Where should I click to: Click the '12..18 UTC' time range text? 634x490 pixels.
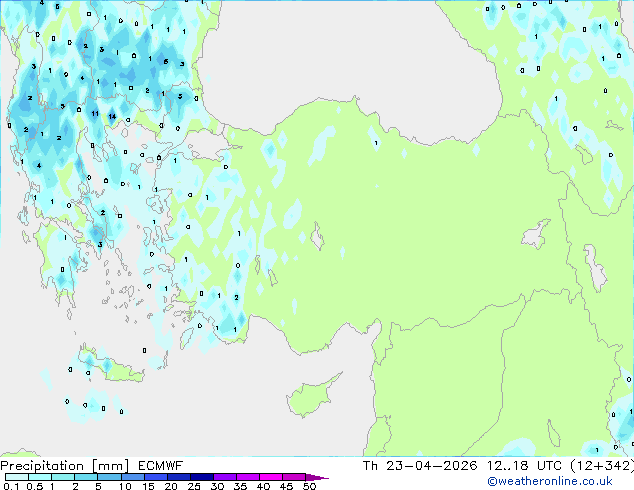(524, 466)
